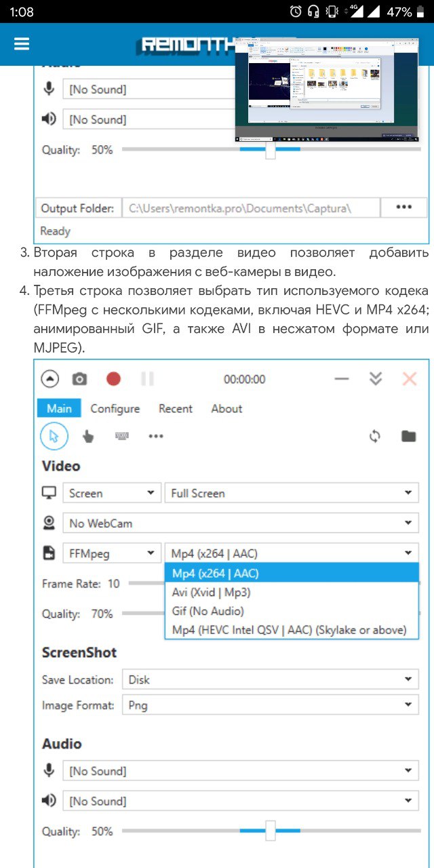Click the microphone icon beside the floating thumbnail
This screenshot has width=434, height=868.
[x=49, y=90]
